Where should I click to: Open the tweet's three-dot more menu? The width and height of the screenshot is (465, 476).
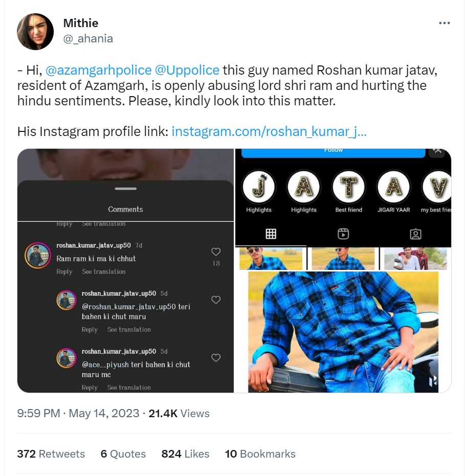445,24
